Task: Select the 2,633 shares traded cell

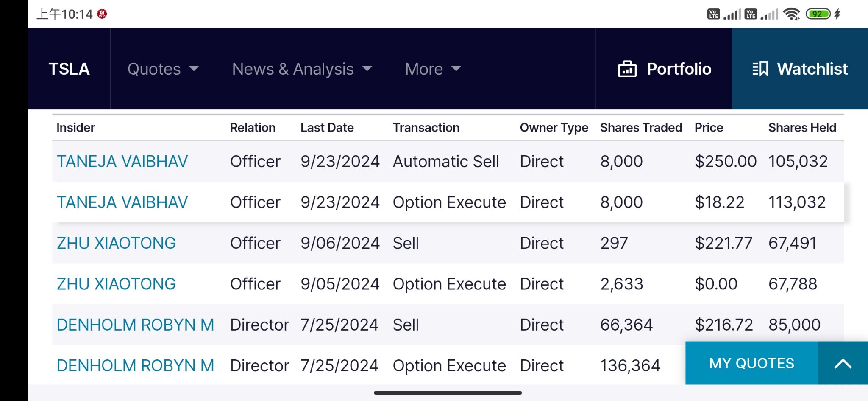Action: [622, 284]
